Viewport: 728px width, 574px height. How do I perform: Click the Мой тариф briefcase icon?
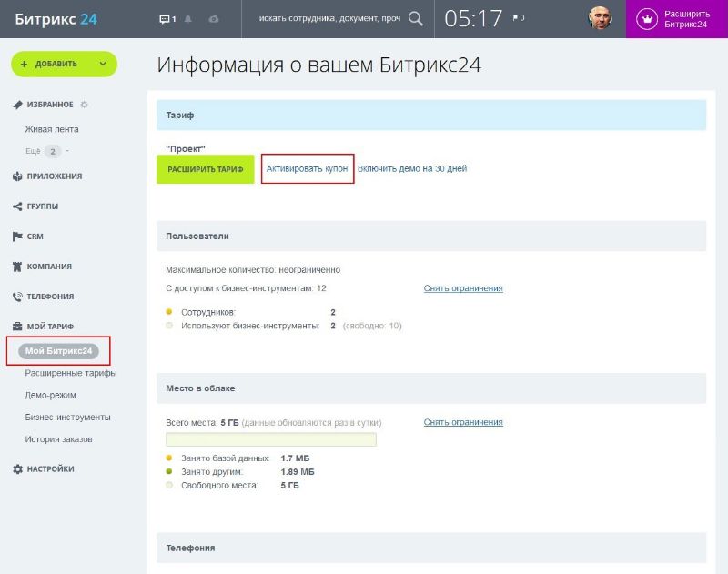(17, 327)
